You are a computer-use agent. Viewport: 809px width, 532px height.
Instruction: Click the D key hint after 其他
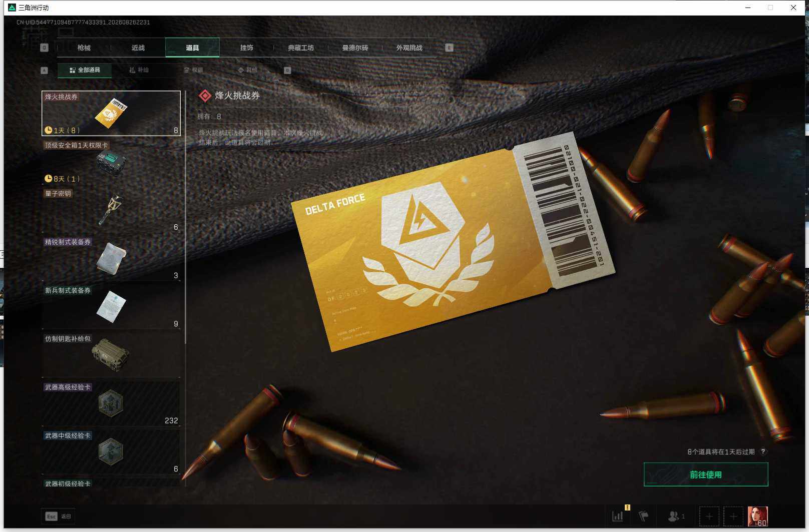tap(287, 70)
